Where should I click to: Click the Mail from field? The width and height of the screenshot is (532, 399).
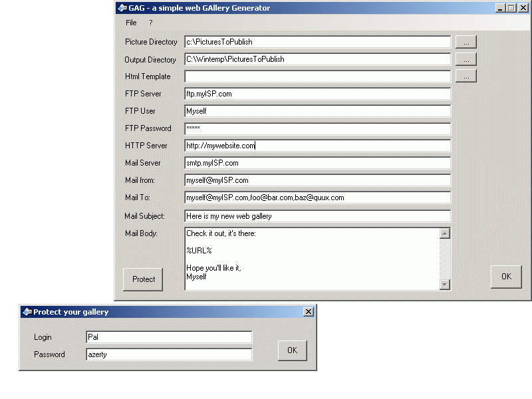(318, 180)
